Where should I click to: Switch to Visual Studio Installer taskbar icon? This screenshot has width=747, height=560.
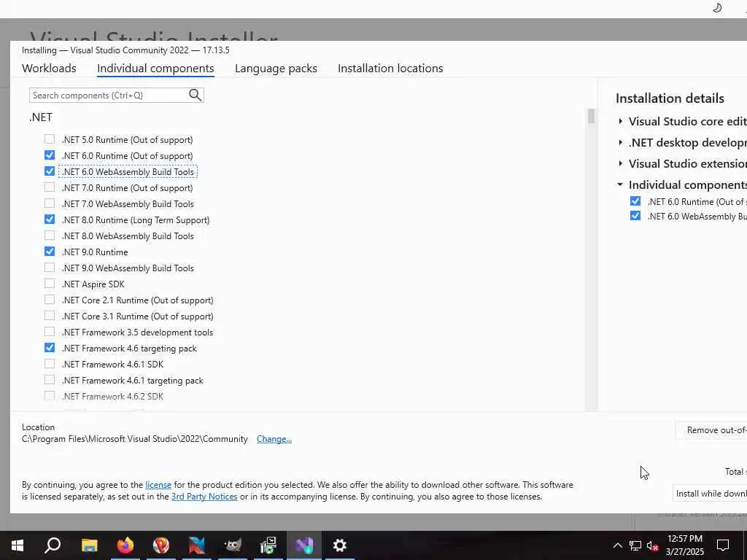click(x=304, y=545)
